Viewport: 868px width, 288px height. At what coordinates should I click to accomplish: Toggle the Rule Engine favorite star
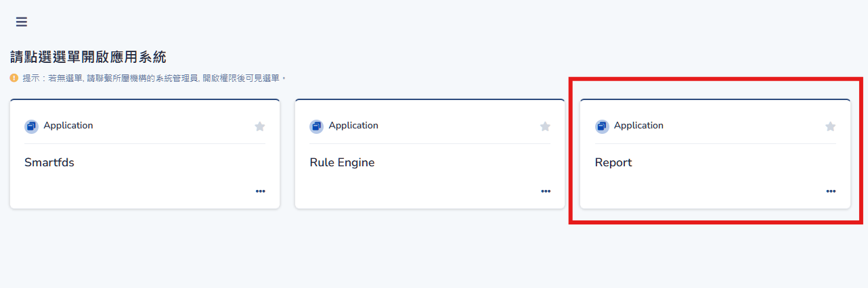545,126
